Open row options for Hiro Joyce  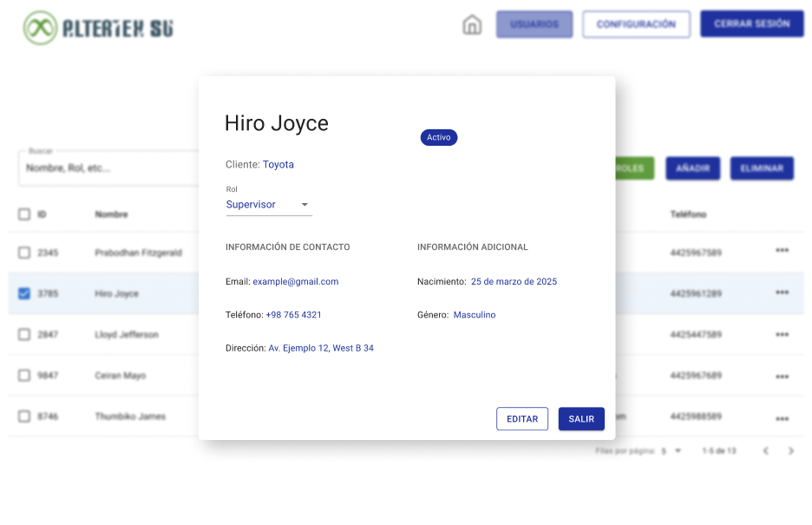(x=782, y=292)
